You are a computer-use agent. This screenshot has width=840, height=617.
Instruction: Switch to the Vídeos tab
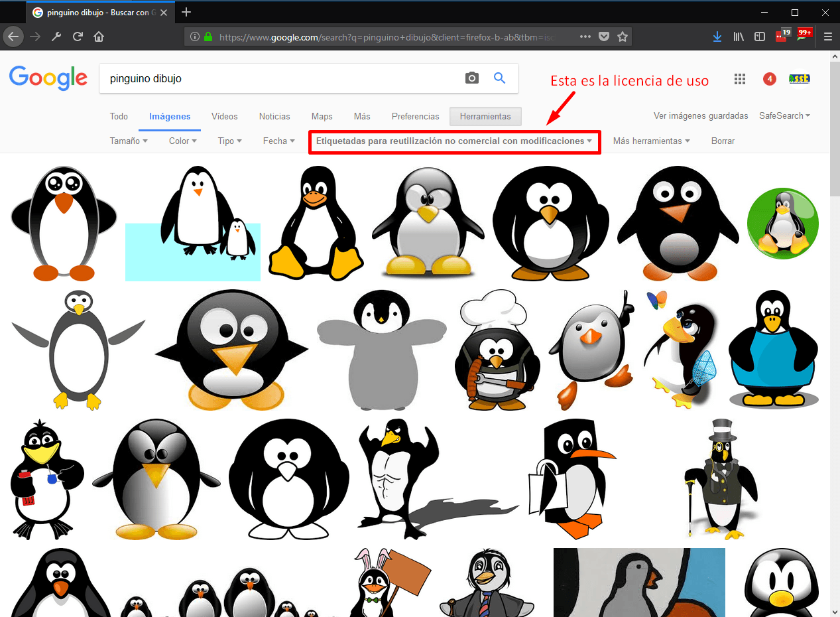(x=225, y=116)
